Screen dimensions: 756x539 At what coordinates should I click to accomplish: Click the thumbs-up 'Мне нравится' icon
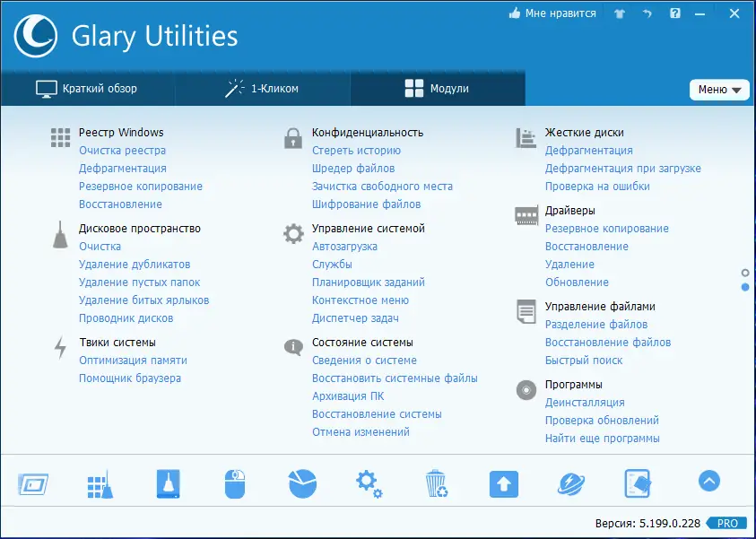click(515, 13)
